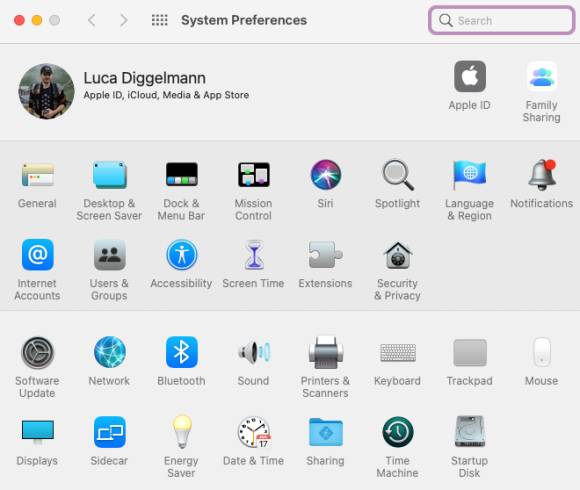This screenshot has width=580, height=490.
Task: Click the Apple ID icon
Action: pos(470,77)
